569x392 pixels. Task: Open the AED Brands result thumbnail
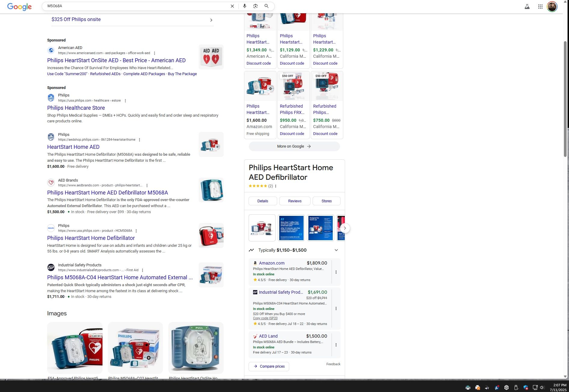point(211,190)
